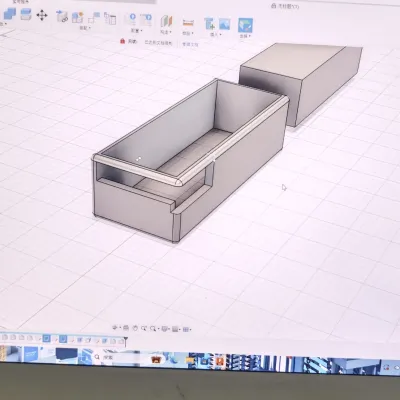This screenshot has height=400, width=400.
Task: Click the Zoom magnifier icon in navigation bar
Action: click(144, 328)
